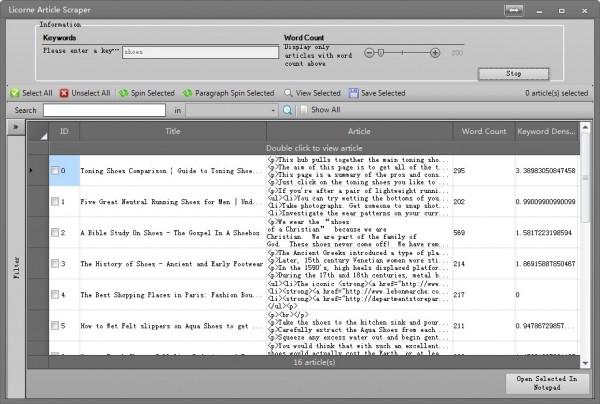Screen dimensions: 600x404
Task: Sort by the ID column header
Action: click(x=64, y=131)
